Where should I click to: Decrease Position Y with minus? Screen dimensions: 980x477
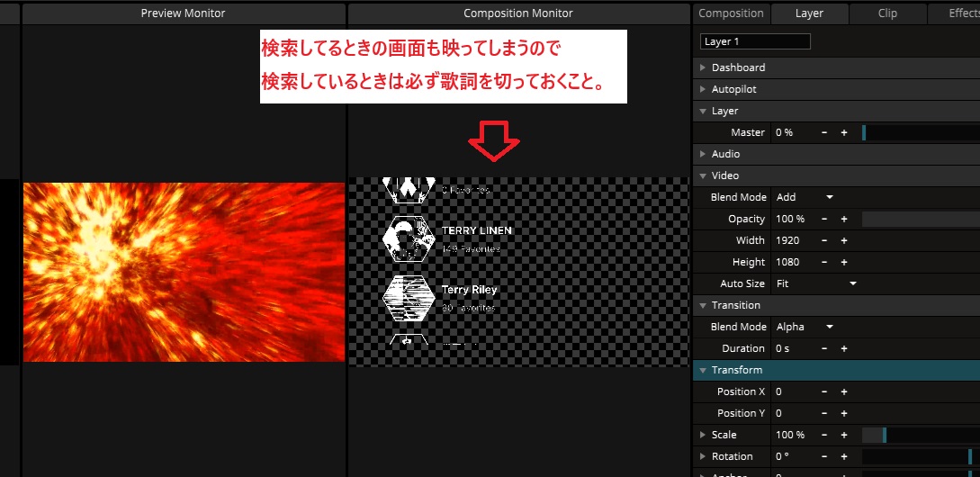[x=824, y=413]
